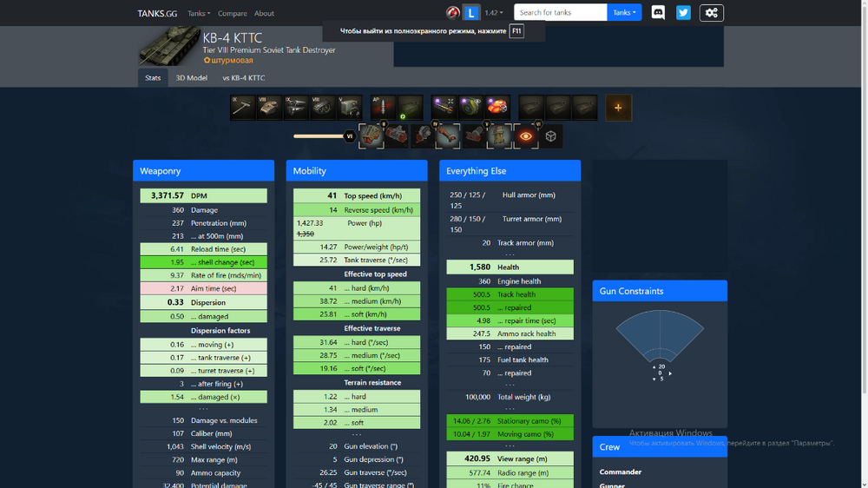The width and height of the screenshot is (868, 488).
Task: Open the 1.42 version dropdown
Action: [x=494, y=13]
